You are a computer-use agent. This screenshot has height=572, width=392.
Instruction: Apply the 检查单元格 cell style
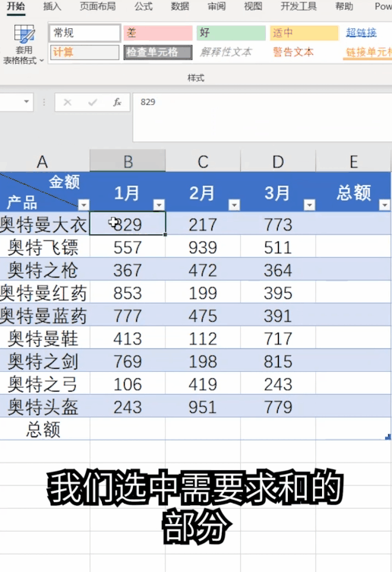point(158,52)
